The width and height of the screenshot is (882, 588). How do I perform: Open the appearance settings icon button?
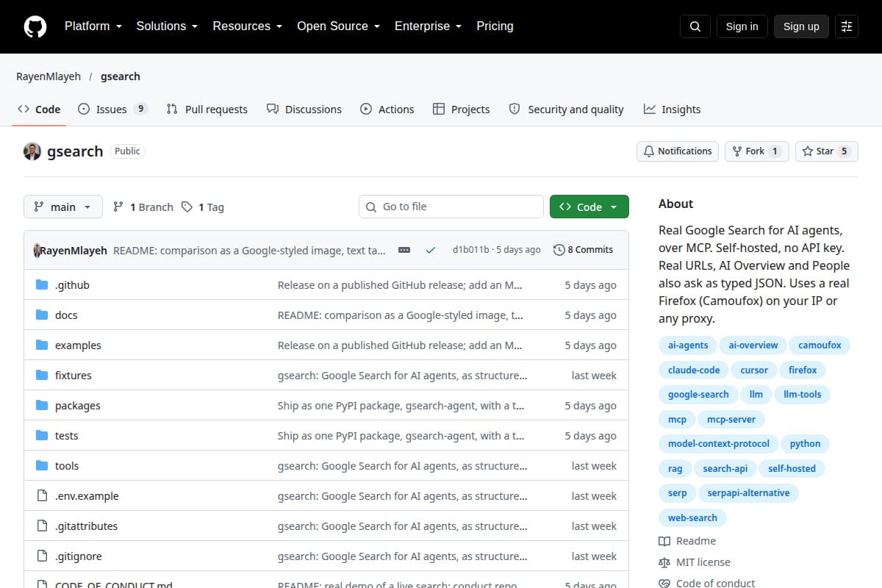click(x=847, y=26)
